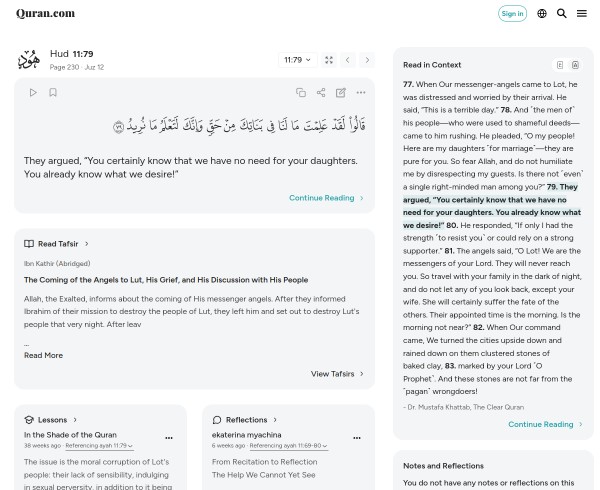Screen dimensions: 600x490
Task: Expand Referencing ayah 11:69-80 dropdown
Action: [289, 446]
